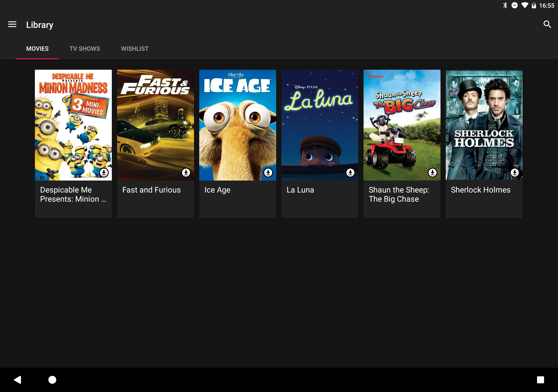Tap the 16:55 clock in status bar

[x=547, y=6]
